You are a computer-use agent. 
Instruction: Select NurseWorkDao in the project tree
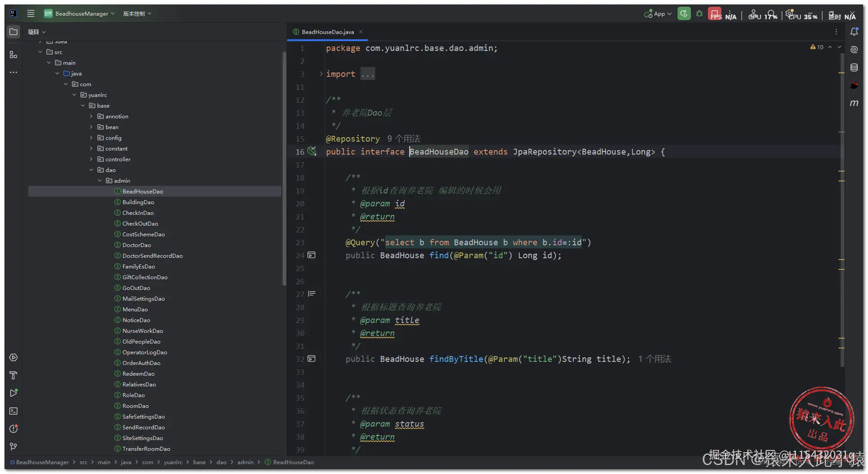click(x=143, y=331)
